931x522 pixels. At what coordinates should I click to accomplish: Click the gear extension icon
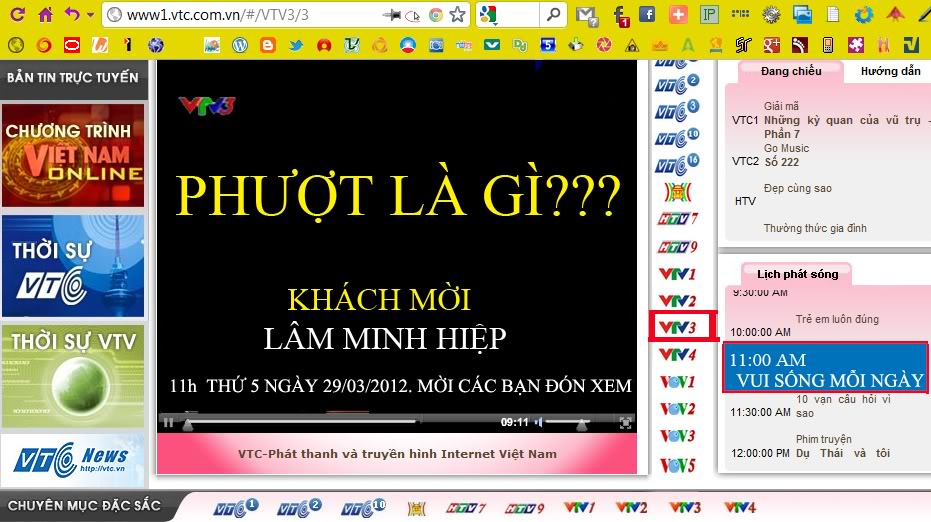coord(771,14)
